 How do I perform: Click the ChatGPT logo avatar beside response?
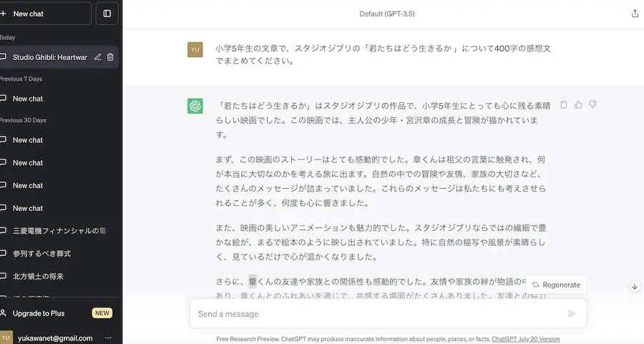click(195, 106)
